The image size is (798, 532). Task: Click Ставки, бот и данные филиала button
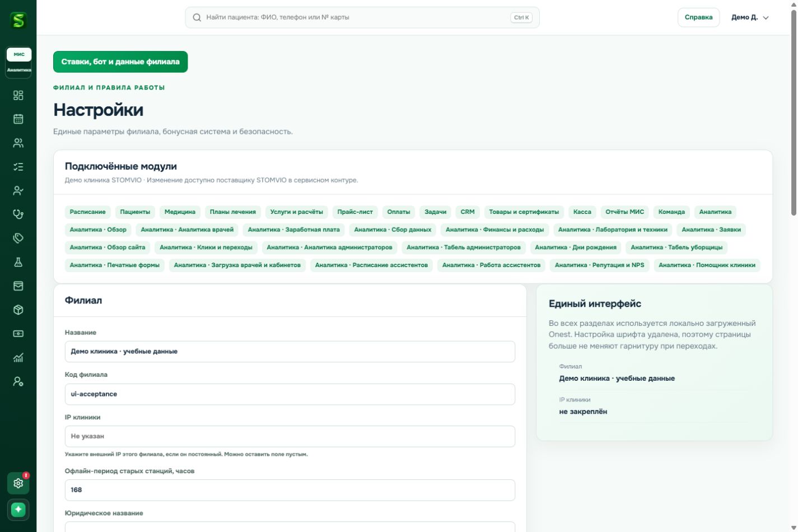pos(120,62)
